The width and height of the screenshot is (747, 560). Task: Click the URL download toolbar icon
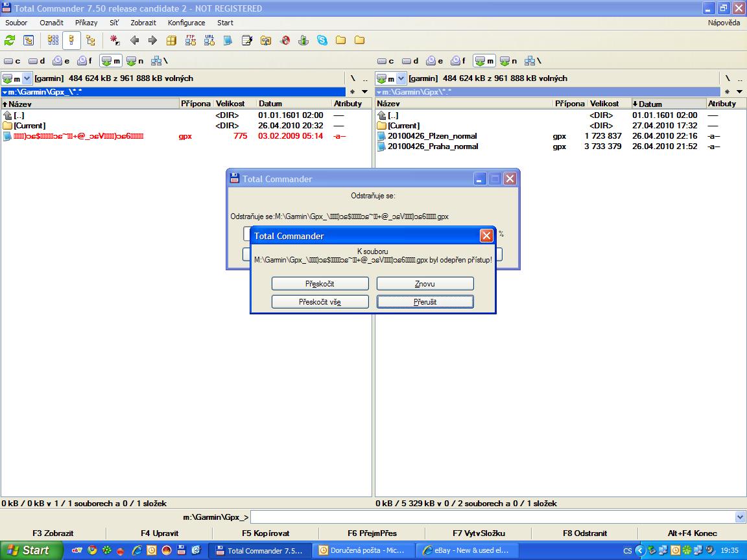coord(209,40)
